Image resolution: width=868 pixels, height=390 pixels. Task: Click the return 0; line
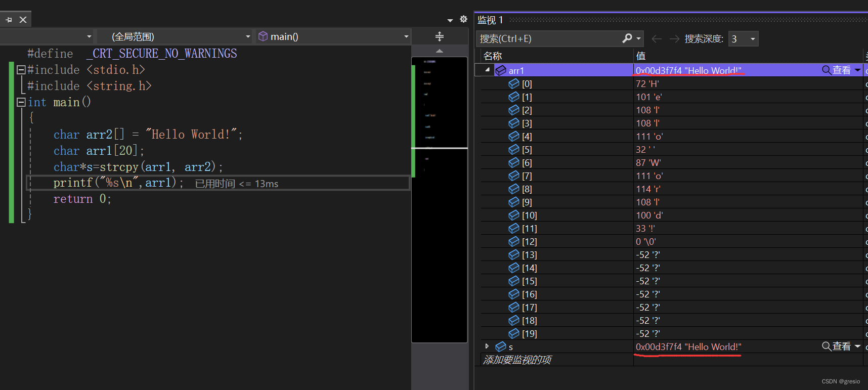[x=82, y=199]
